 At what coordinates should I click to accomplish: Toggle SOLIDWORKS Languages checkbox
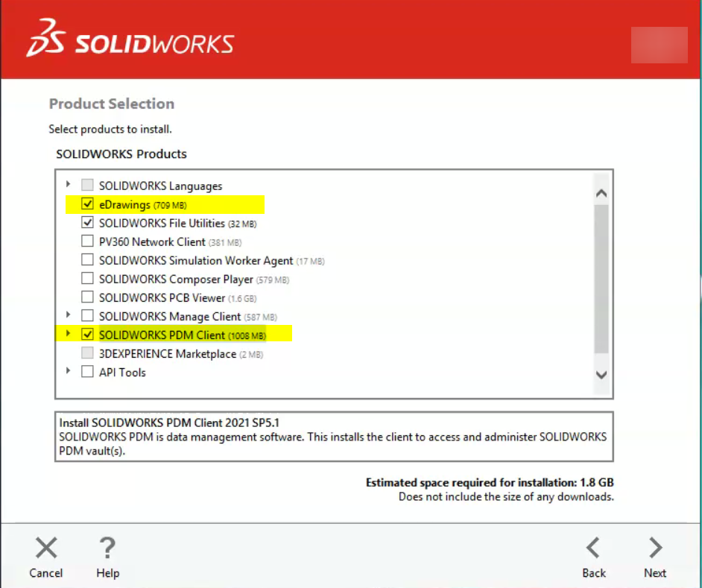click(x=87, y=185)
